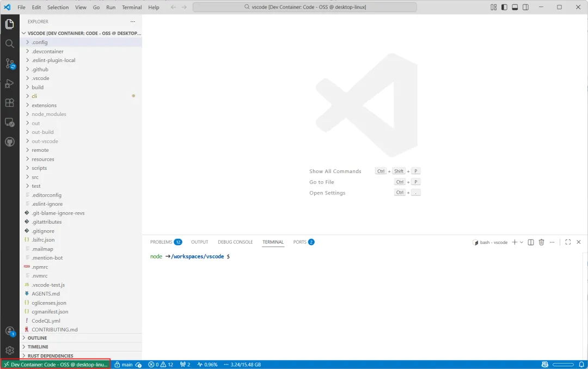
Task: Expand the build folder
Action: pos(81,88)
